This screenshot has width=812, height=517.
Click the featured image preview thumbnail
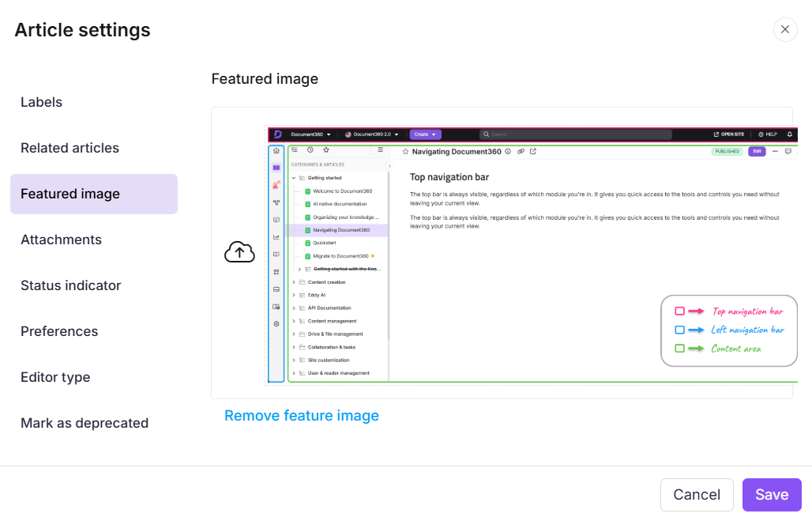(532, 255)
